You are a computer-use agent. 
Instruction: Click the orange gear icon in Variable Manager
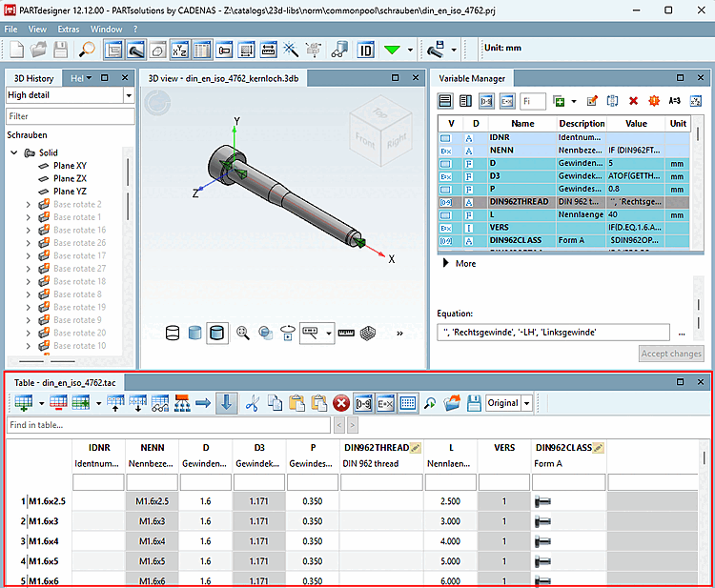[654, 101]
